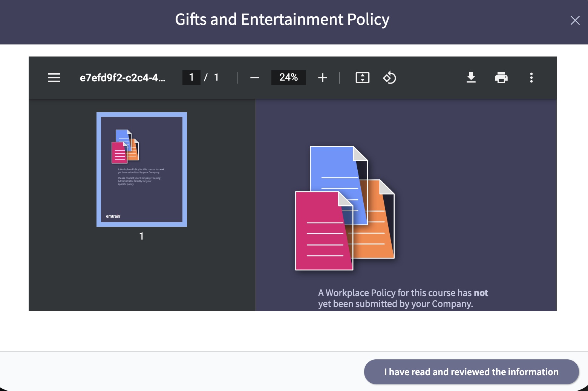Screen dimensions: 588x391
Task: Toggle the PDF sidebar hamburger menu
Action: 54,78
